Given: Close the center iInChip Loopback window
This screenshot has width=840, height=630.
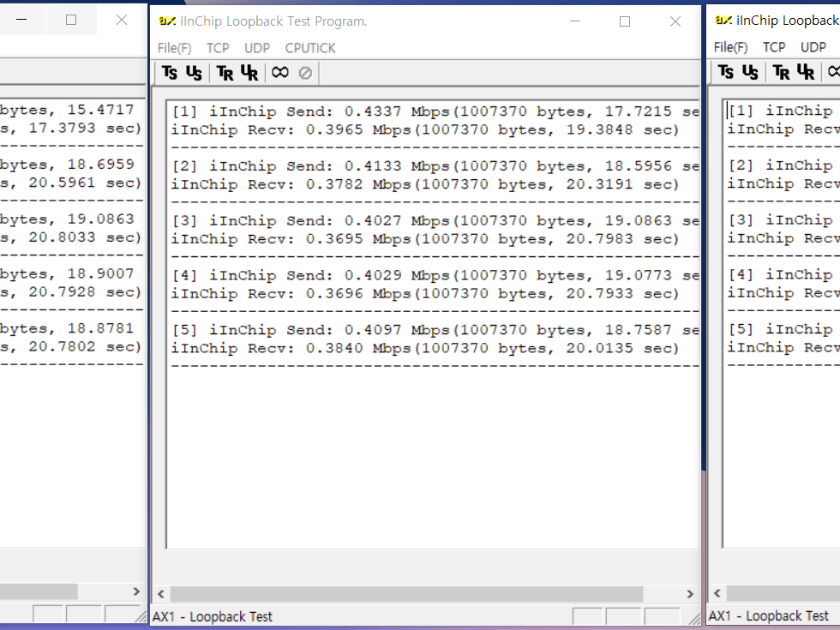Looking at the screenshot, I should 675,21.
